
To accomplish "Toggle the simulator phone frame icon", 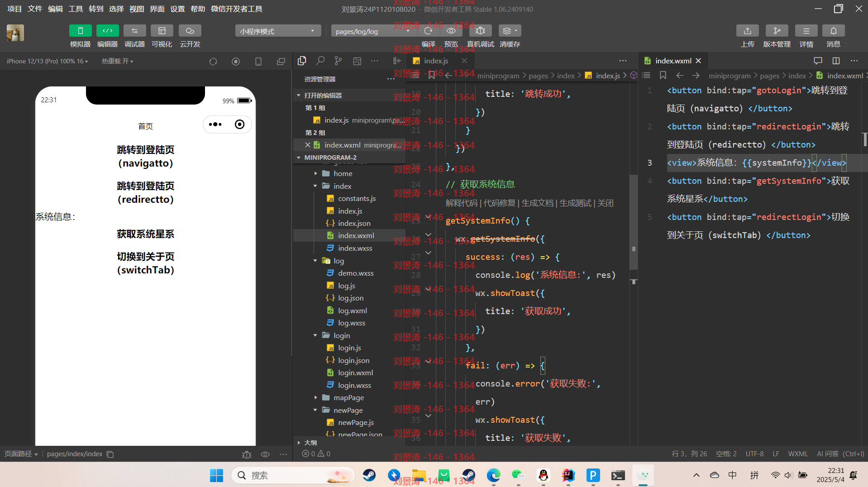I will 258,62.
